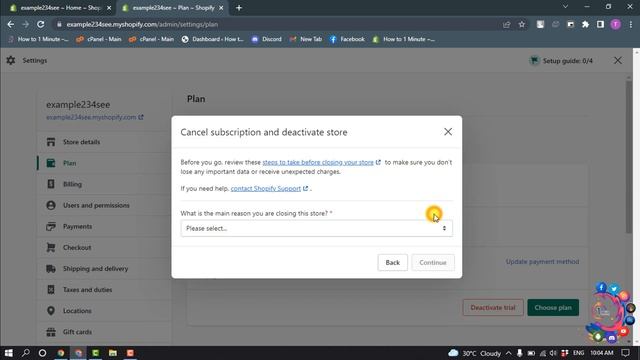Click the Locations pin icon
The image size is (640, 360).
pyautogui.click(x=51, y=311)
